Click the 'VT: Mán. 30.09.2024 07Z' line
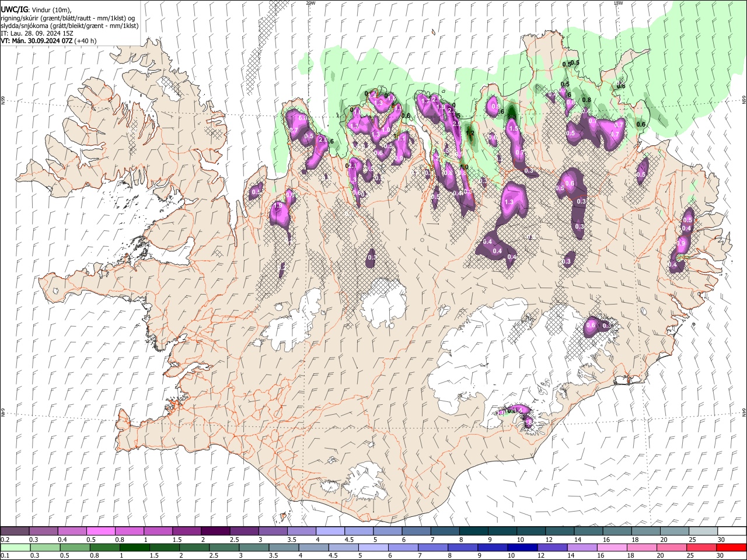Viewport: 747px width, 560px height. pos(37,41)
